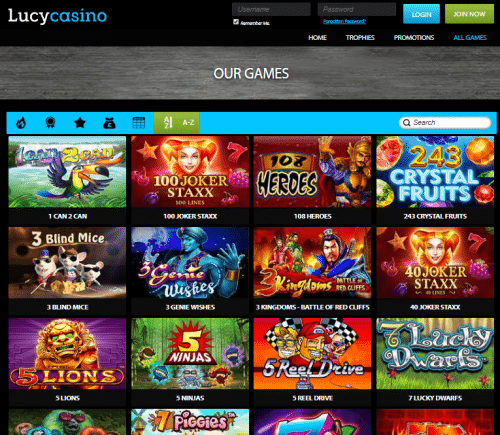Open the award ribbon category icon
The width and height of the screenshot is (500, 435).
(50, 123)
